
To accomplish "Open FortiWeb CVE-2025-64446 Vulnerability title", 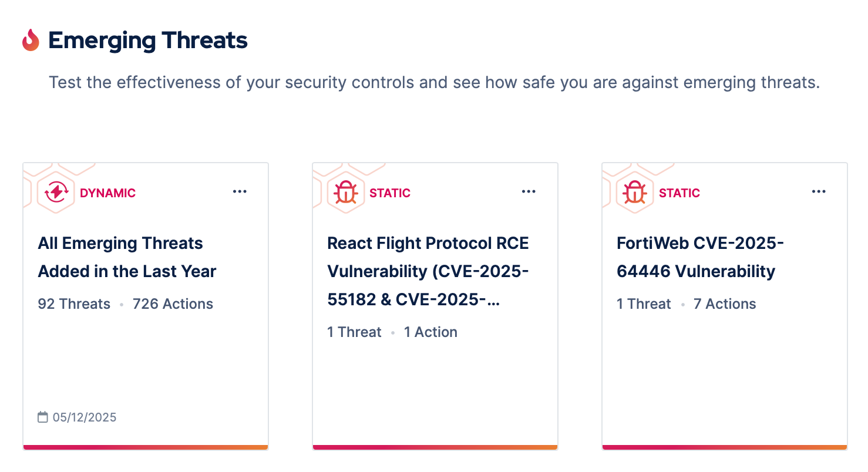I will coord(700,257).
